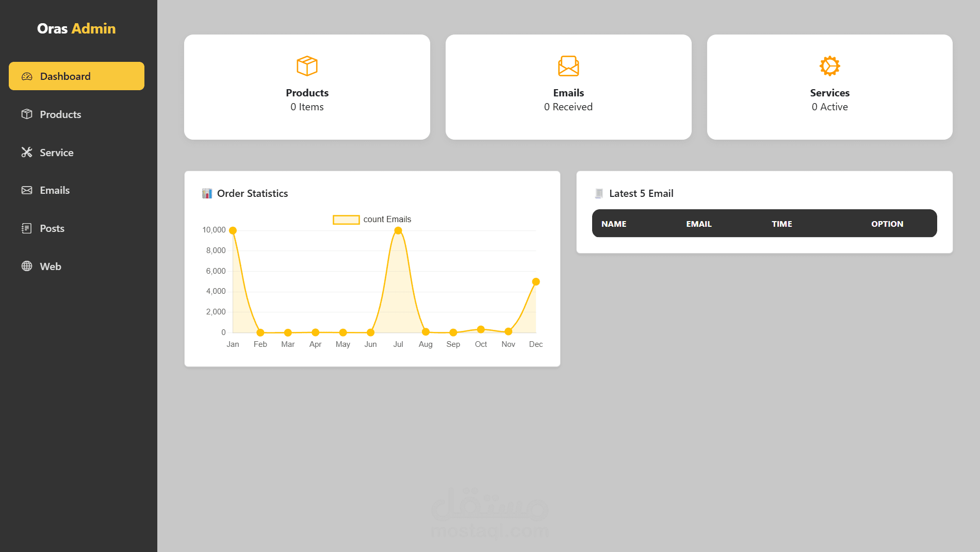This screenshot has height=552, width=980.
Task: Click the EMAIL column header
Action: click(699, 224)
